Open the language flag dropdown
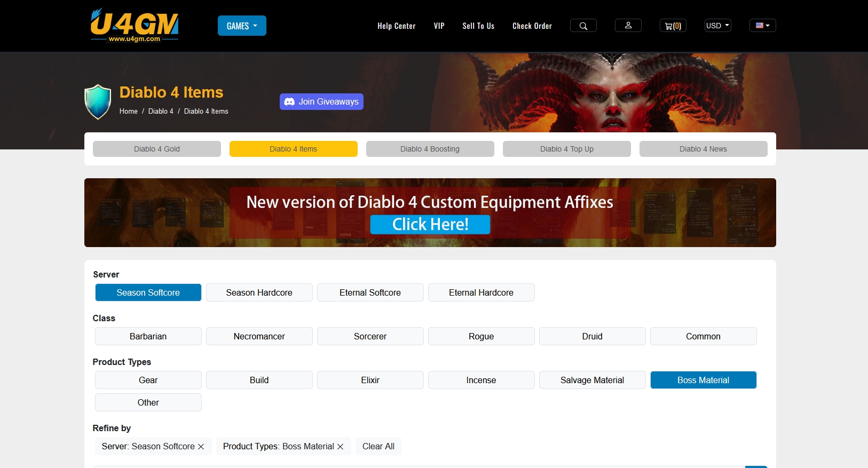This screenshot has width=868, height=468. click(763, 26)
